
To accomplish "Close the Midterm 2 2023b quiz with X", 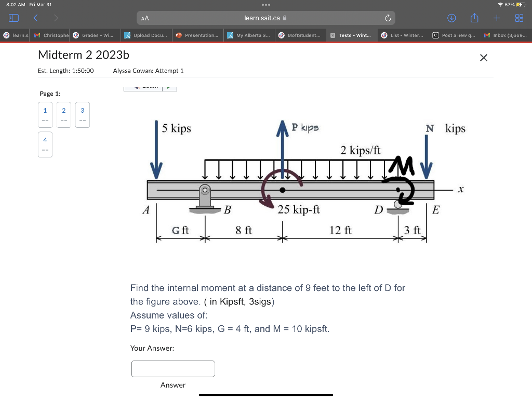I will (484, 58).
